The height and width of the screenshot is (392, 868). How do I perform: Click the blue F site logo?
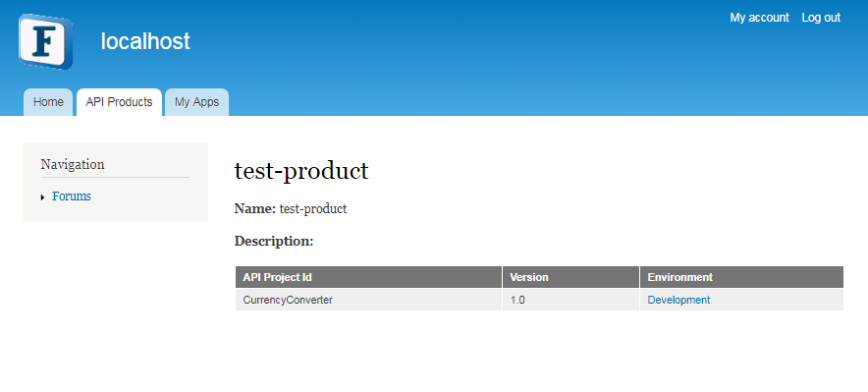click(45, 41)
